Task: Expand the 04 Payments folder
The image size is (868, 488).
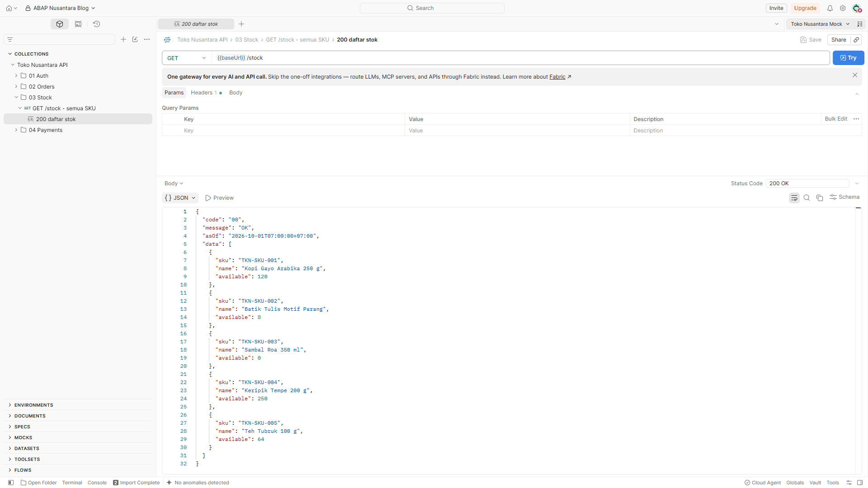Action: pyautogui.click(x=16, y=130)
